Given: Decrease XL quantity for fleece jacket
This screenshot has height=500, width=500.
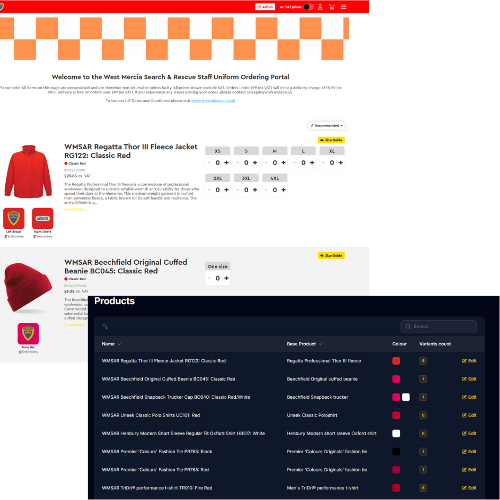Looking at the screenshot, I should point(323,163).
